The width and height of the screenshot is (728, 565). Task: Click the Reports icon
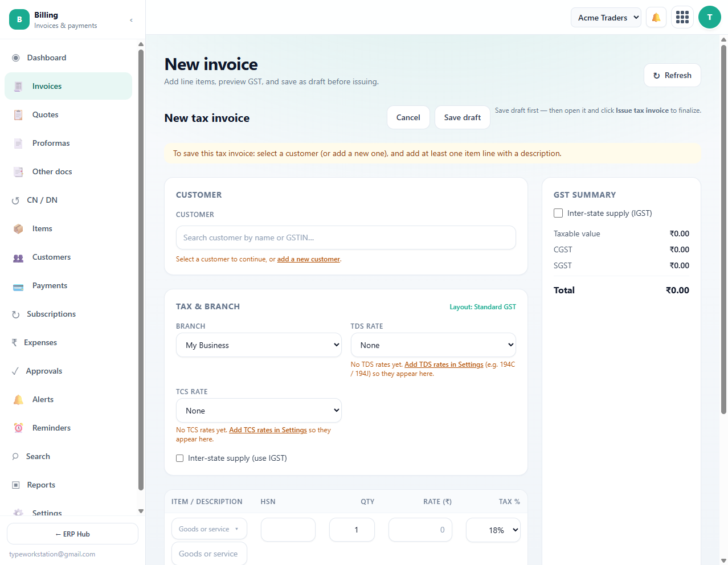16,485
